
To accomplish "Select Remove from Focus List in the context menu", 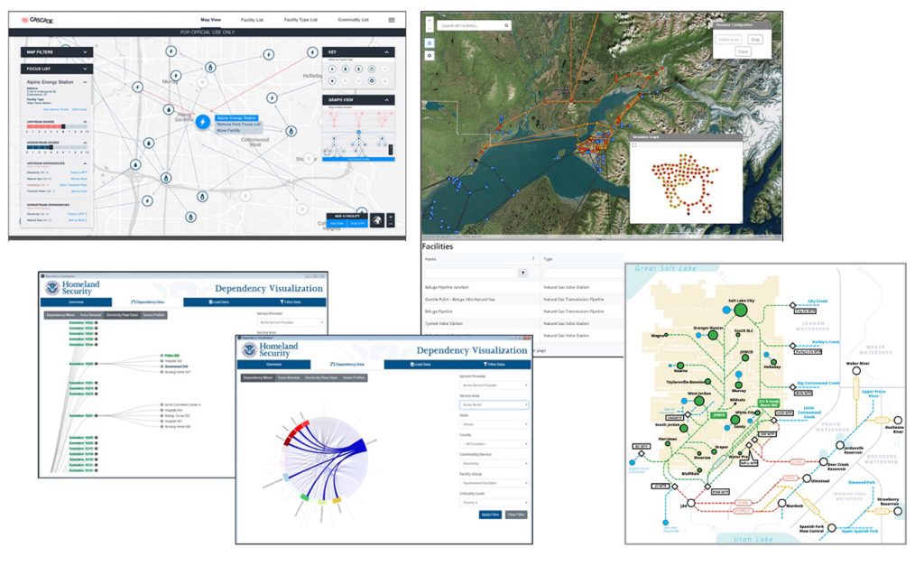I will point(238,125).
